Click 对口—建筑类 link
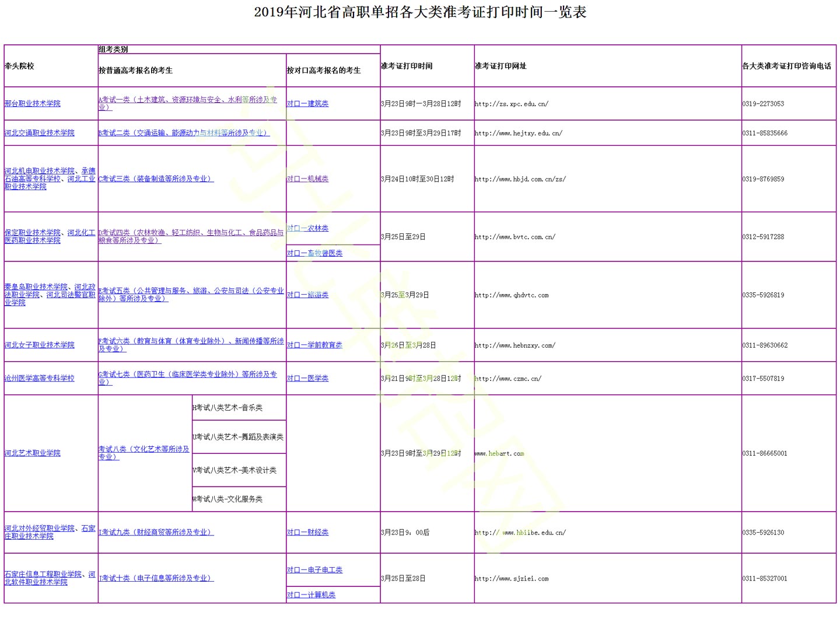The width and height of the screenshot is (840, 640). point(308,103)
